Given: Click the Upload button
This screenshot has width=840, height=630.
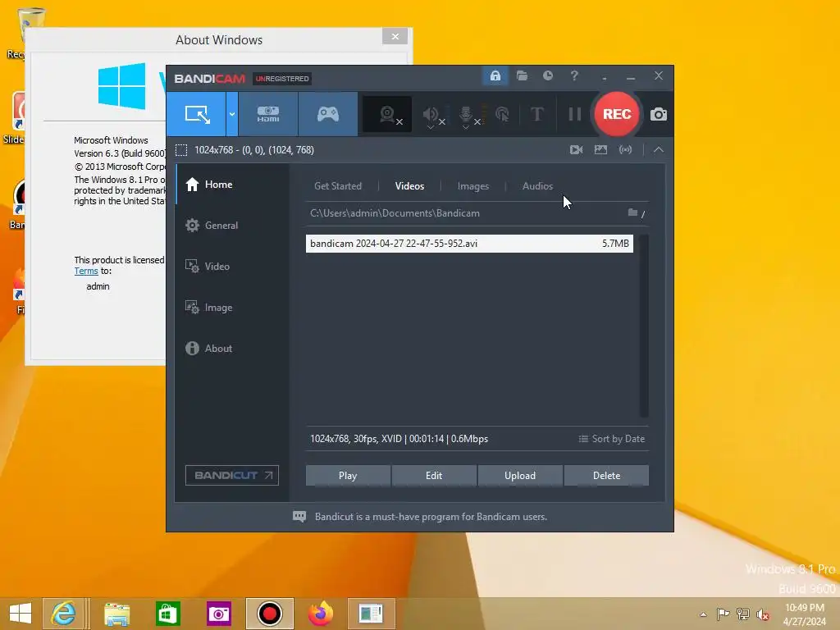Looking at the screenshot, I should click(x=519, y=475).
